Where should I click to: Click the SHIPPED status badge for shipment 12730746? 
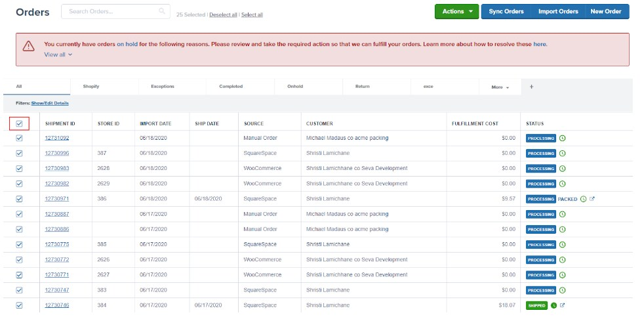click(536, 306)
